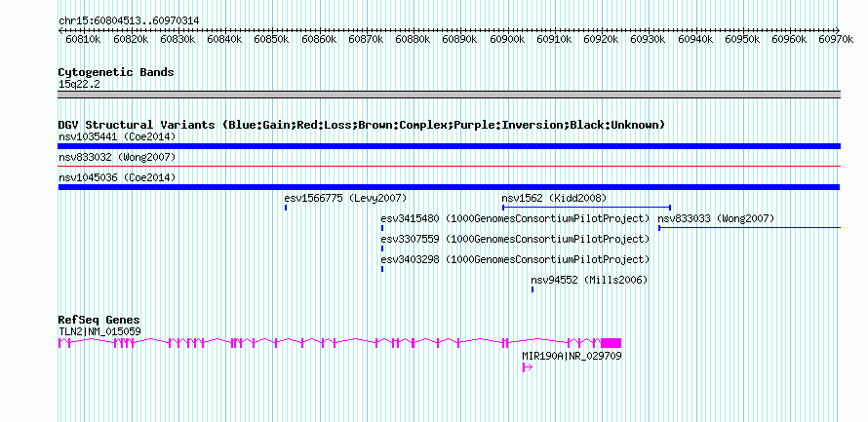Image resolution: width=868 pixels, height=422 pixels.
Task: Click the MIR190A gene arrow glyph
Action: pyautogui.click(x=527, y=367)
